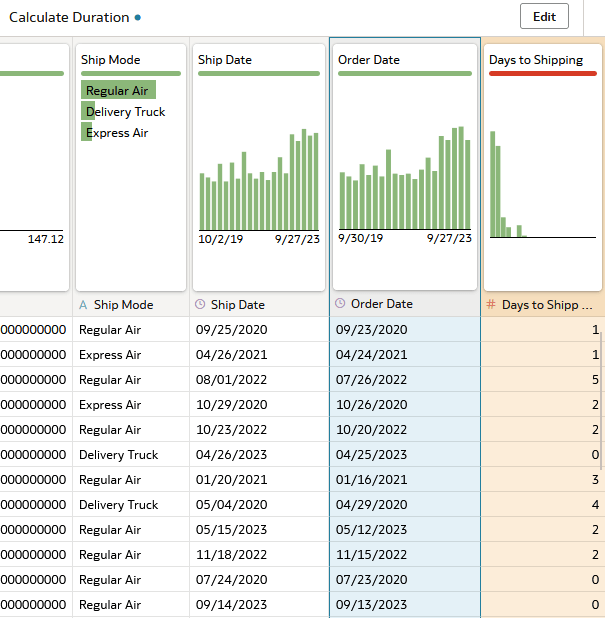Click the clock icon beside Ship Date header
Screen dimensions: 605x618
pos(200,305)
